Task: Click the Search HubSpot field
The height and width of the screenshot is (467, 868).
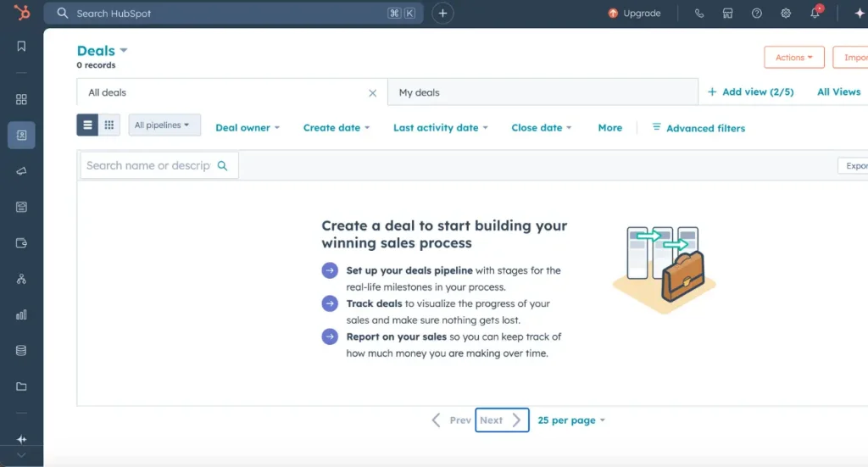Action: coord(233,14)
